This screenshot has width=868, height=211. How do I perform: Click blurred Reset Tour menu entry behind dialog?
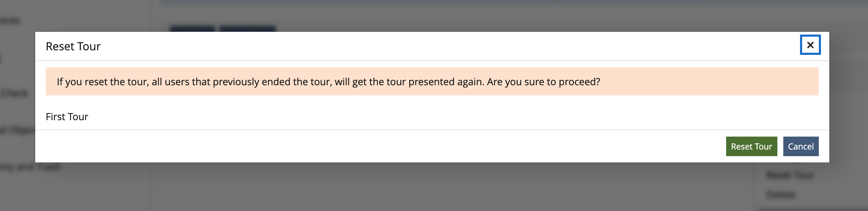(790, 175)
